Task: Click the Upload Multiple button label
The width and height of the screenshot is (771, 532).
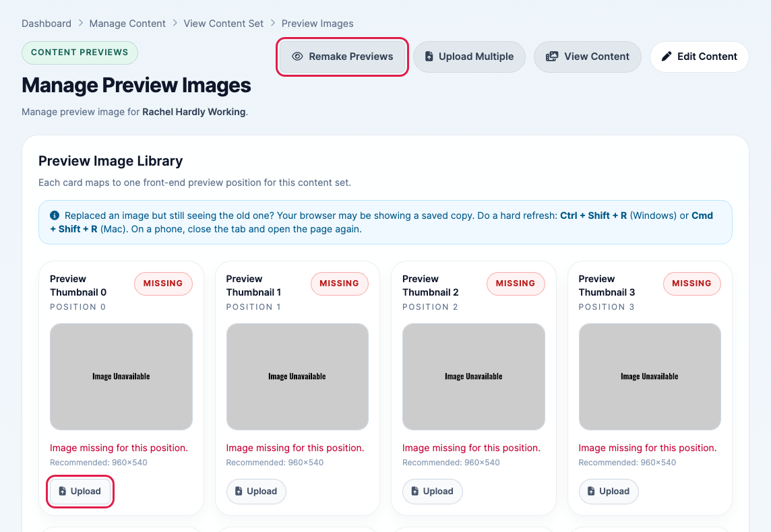Action: [476, 57]
